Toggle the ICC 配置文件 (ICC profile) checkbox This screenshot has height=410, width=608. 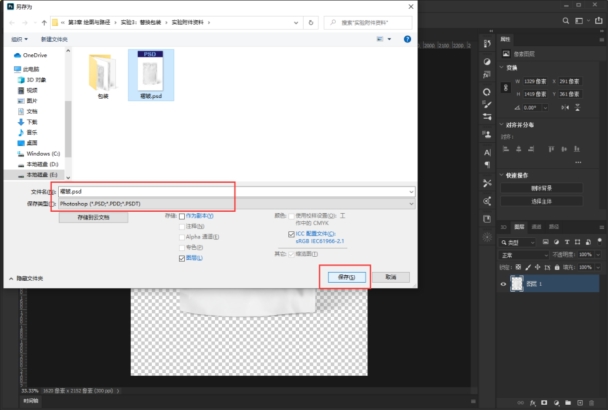(291, 234)
